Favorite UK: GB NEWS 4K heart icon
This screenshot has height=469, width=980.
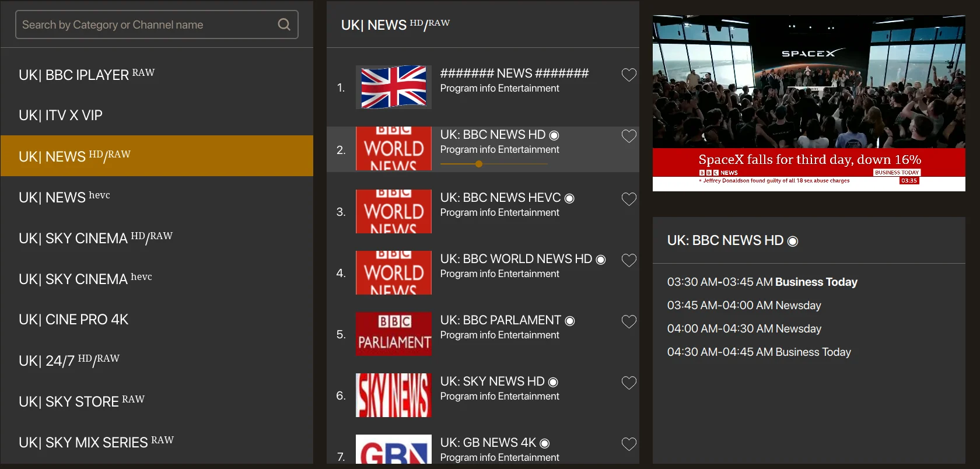[x=629, y=444]
